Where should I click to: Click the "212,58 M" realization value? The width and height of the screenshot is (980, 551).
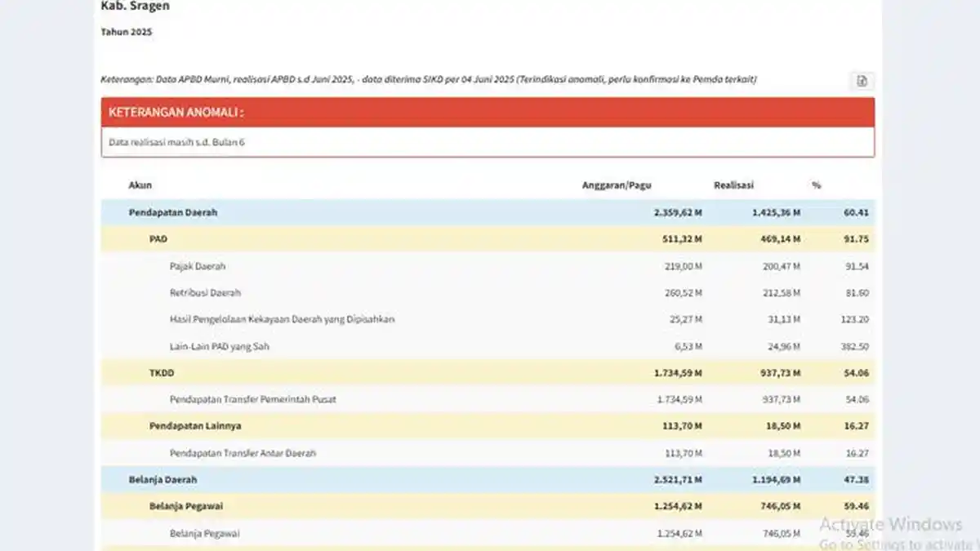click(x=782, y=292)
